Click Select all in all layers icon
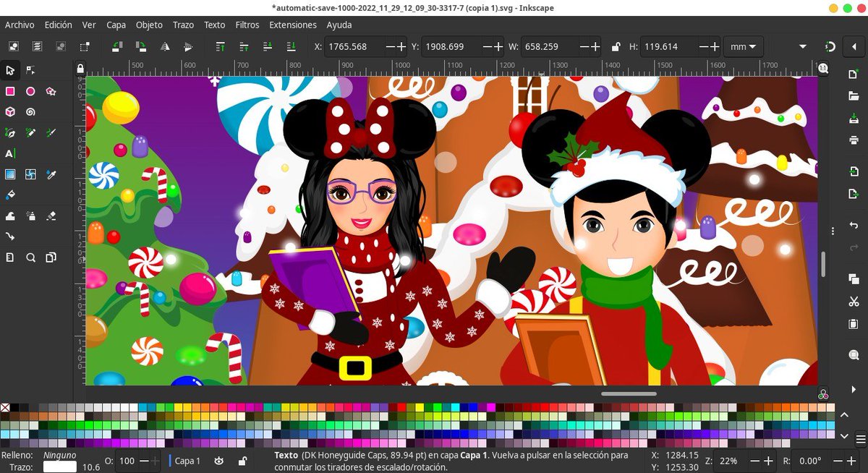This screenshot has height=473, width=868. coord(37,46)
